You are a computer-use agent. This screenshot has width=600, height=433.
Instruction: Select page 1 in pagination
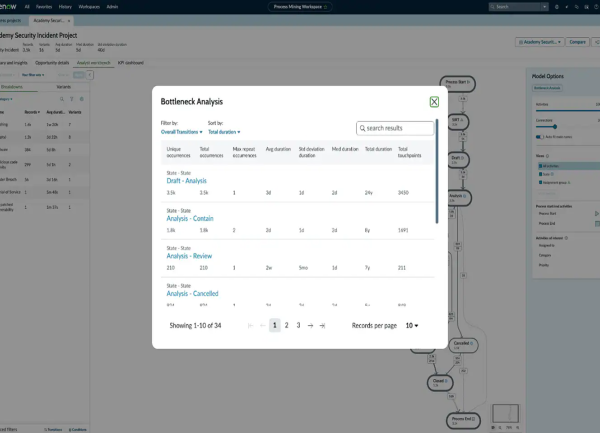click(x=275, y=326)
